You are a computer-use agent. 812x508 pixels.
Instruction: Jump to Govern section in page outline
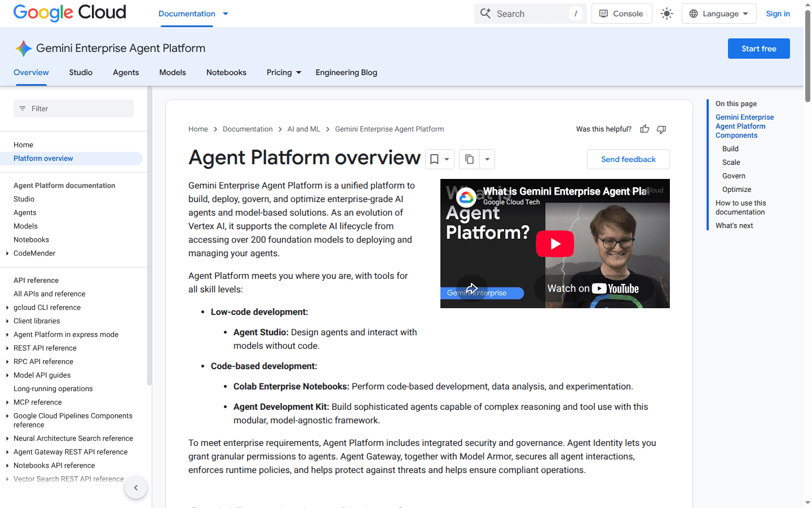pos(734,176)
